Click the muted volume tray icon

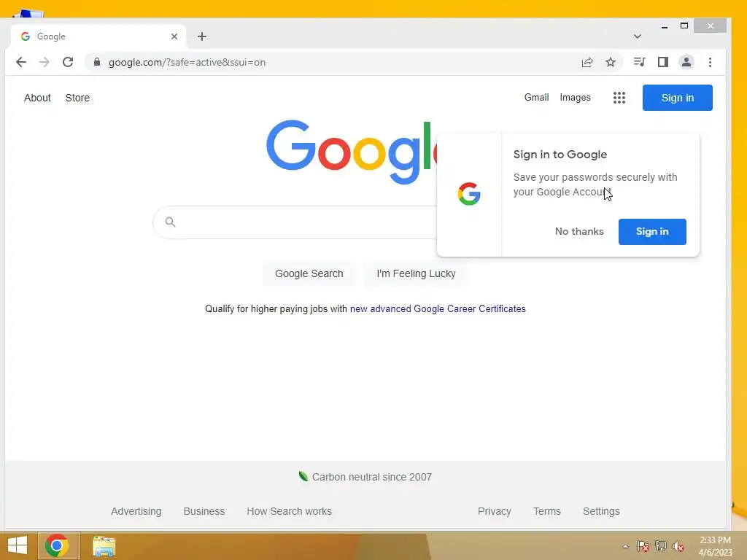pos(678,546)
